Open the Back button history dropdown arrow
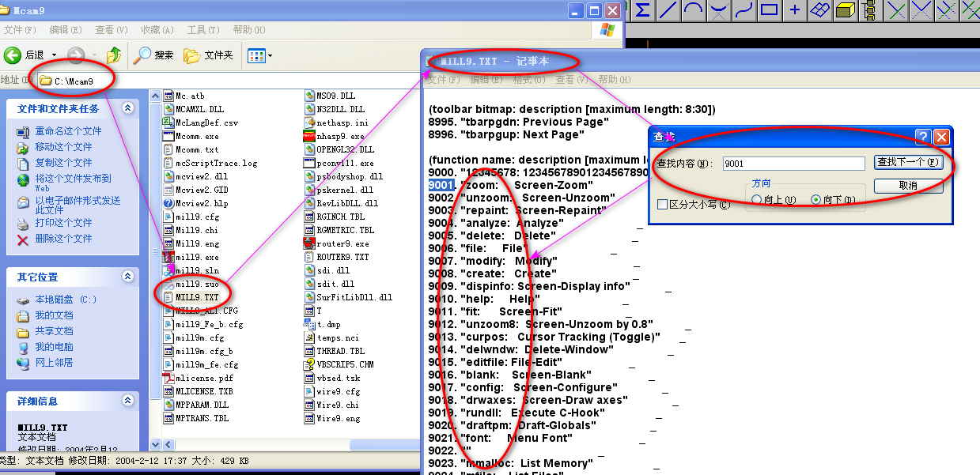This screenshot has height=475, width=980. coord(55,55)
